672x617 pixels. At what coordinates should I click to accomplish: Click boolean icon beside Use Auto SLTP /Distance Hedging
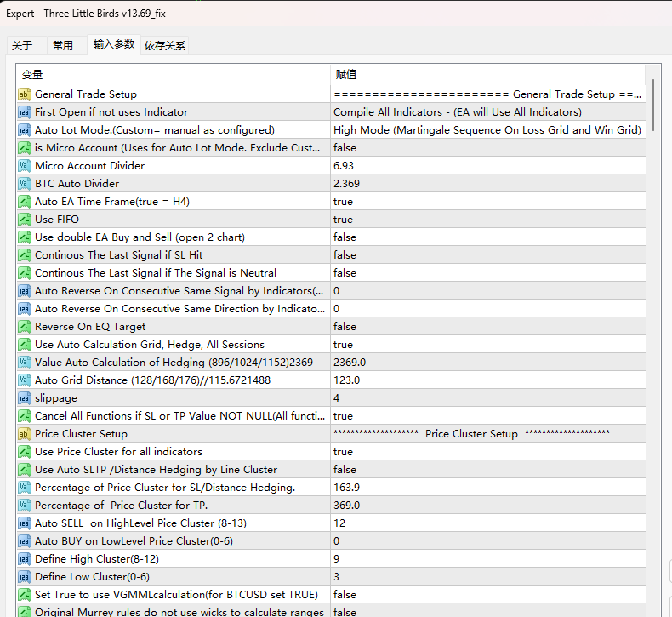[25, 470]
